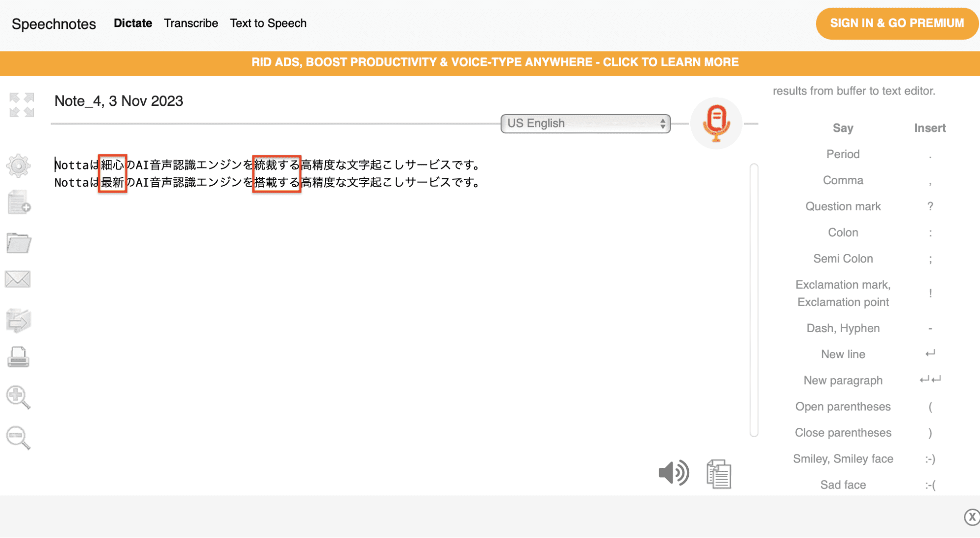Click the send/email icon
980x538 pixels.
(19, 279)
